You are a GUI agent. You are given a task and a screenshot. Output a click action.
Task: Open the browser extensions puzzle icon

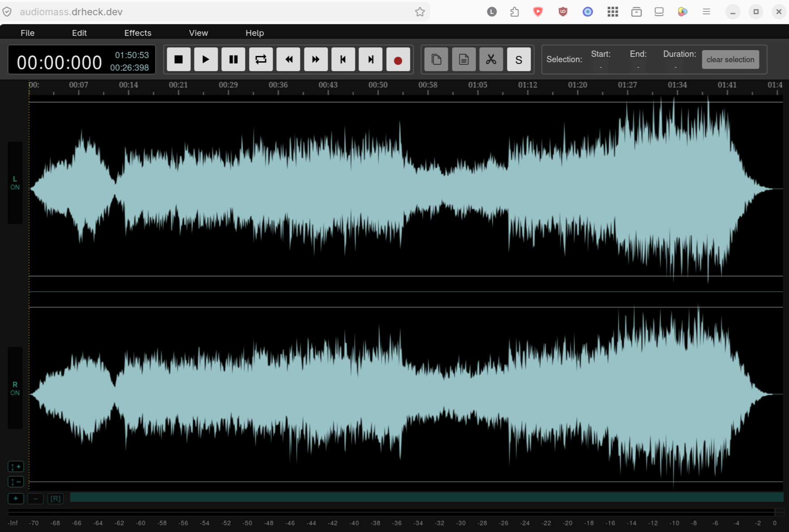tap(515, 12)
